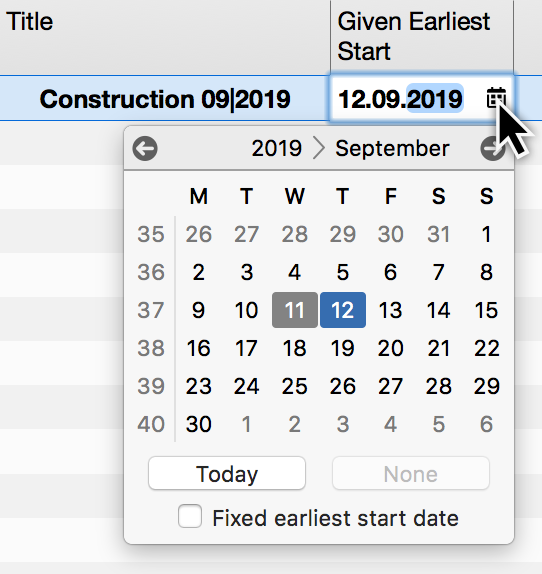Click the Today button
Viewport: 542px width, 574px height.
click(227, 473)
